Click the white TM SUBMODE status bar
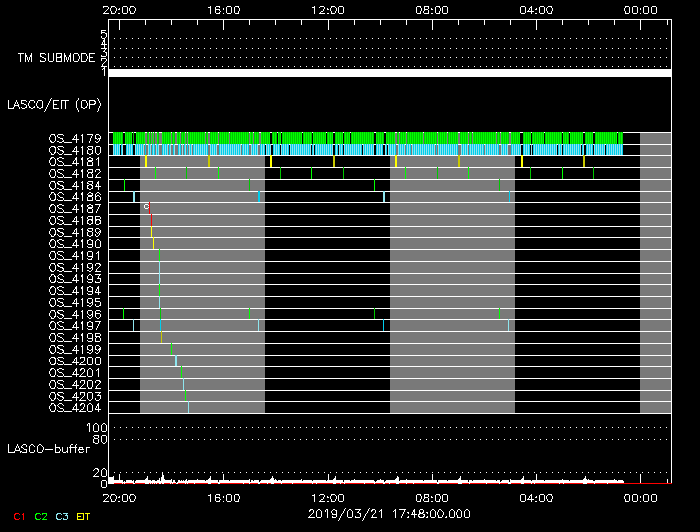Image resolution: width=700 pixels, height=532 pixels. 389,73
